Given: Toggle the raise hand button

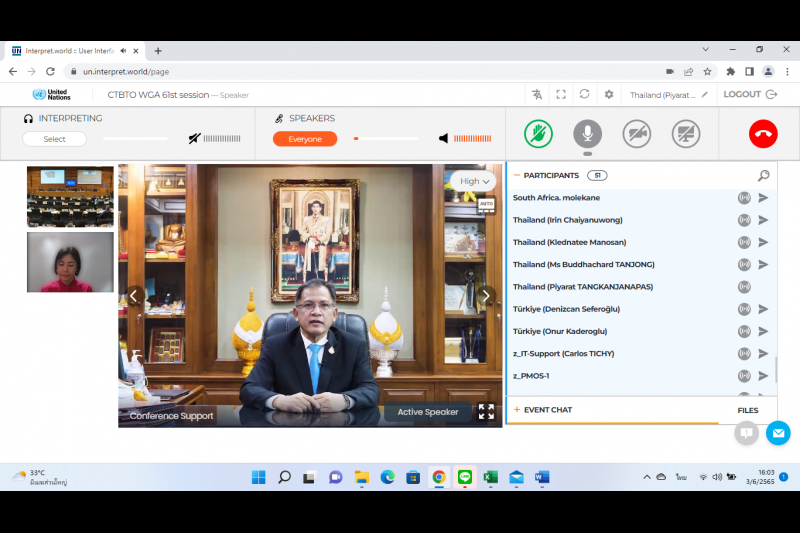Looking at the screenshot, I should pos(539,134).
